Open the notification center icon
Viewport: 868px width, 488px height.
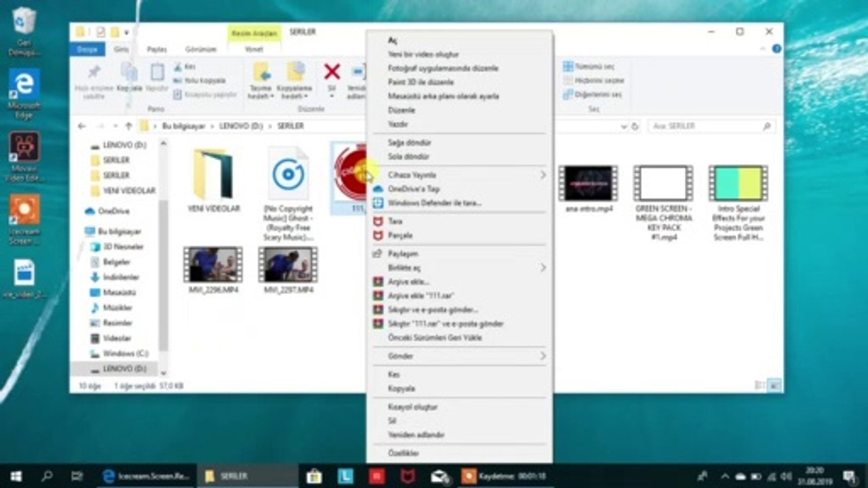[x=849, y=476]
